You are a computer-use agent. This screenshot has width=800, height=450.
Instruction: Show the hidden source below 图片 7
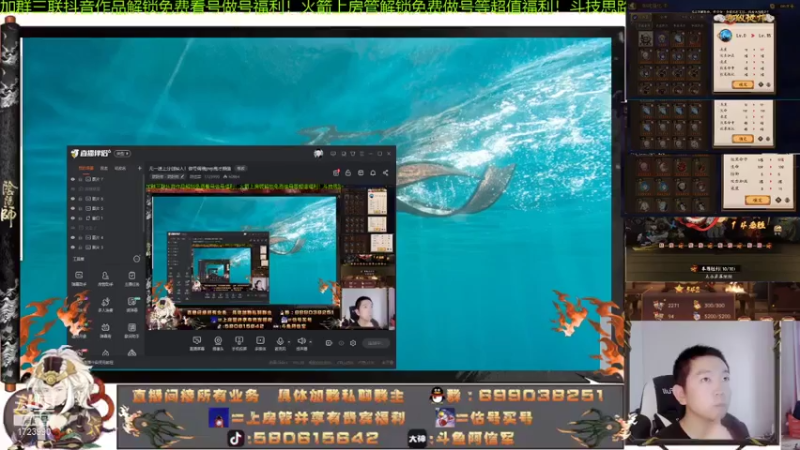pos(72,189)
